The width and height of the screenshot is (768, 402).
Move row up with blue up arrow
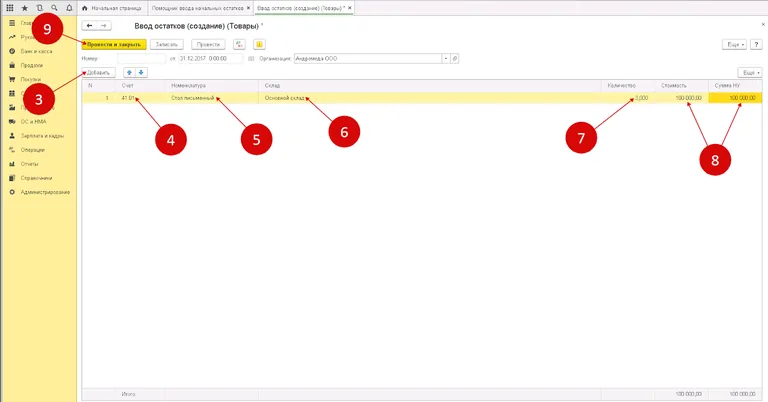click(x=127, y=73)
